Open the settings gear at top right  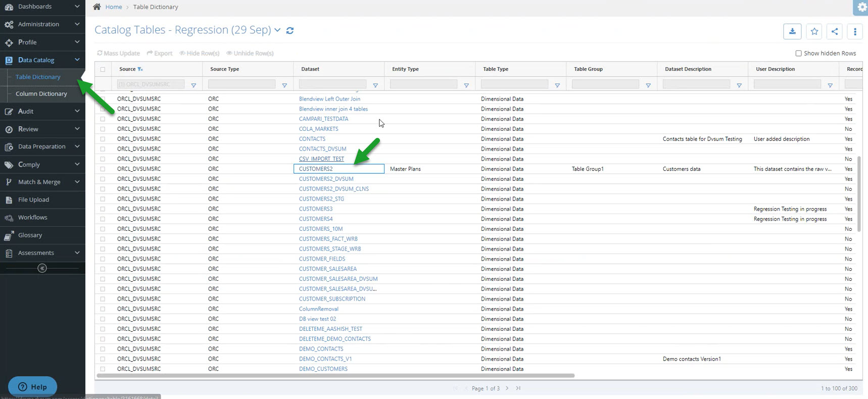(x=862, y=7)
